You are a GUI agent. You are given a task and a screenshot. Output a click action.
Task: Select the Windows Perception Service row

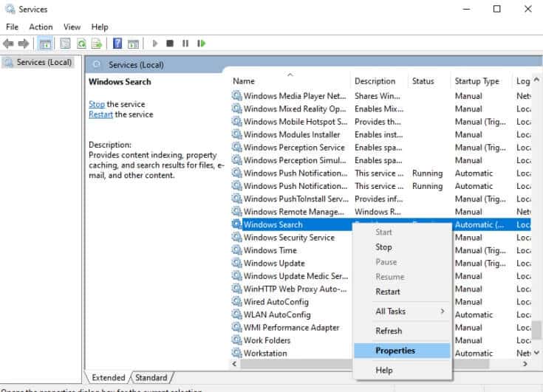pyautogui.click(x=380, y=148)
